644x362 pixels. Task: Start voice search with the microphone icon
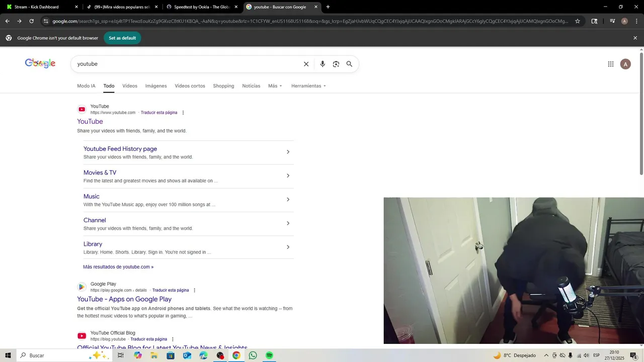point(323,64)
